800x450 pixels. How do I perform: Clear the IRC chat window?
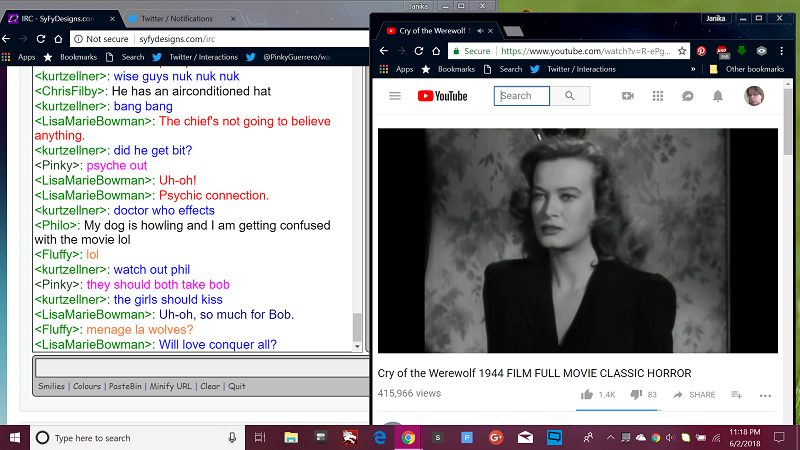[x=210, y=386]
